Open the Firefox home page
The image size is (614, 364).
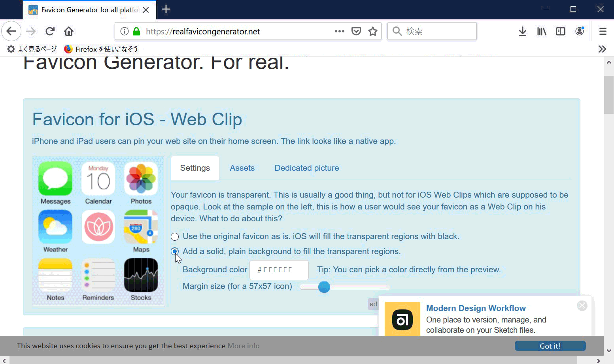pos(69,31)
